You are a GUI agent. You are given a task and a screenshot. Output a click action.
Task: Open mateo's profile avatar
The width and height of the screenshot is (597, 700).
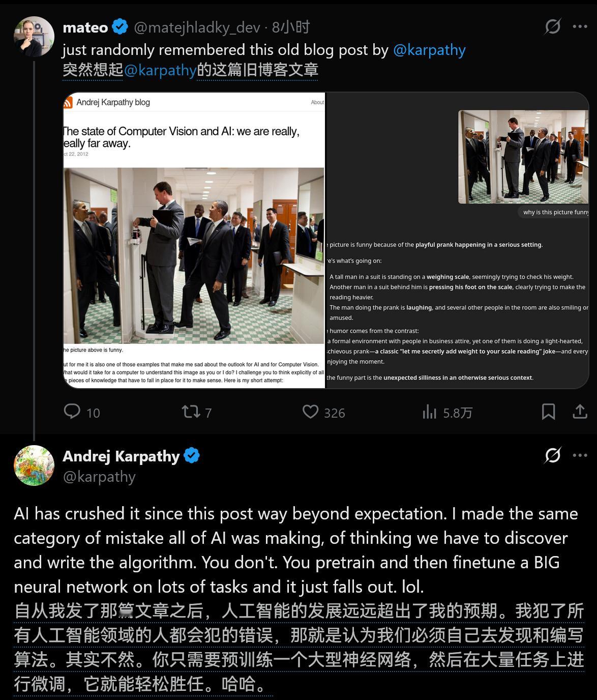coord(34,37)
